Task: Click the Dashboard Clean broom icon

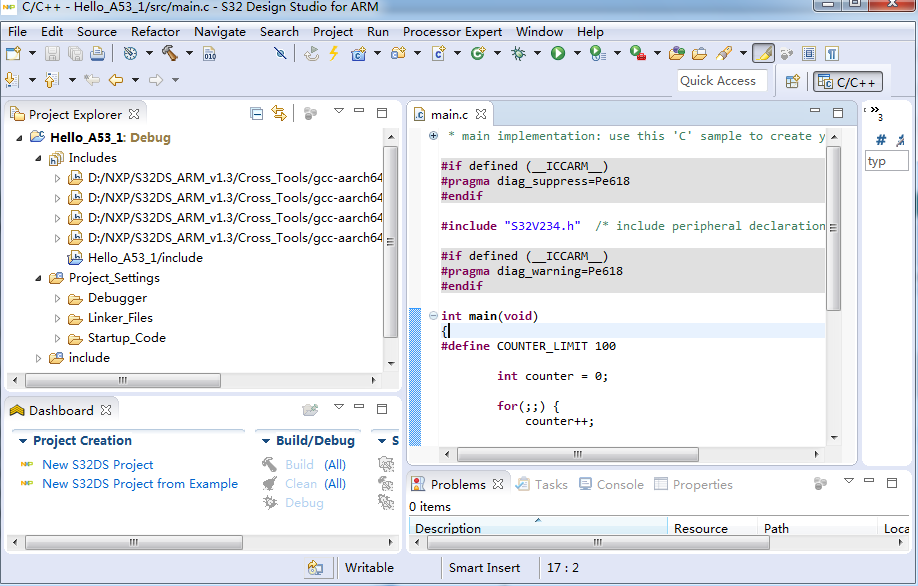Action: [x=269, y=484]
